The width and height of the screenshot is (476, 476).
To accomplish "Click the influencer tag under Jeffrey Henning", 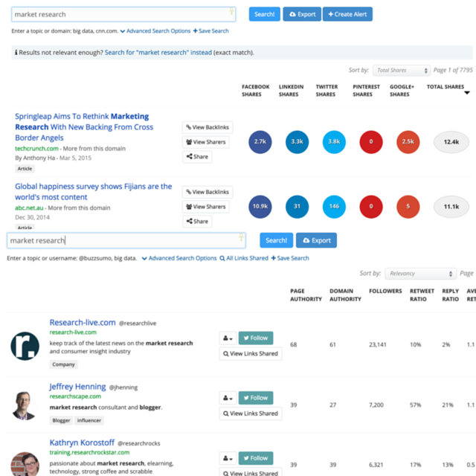I will pos(89,420).
